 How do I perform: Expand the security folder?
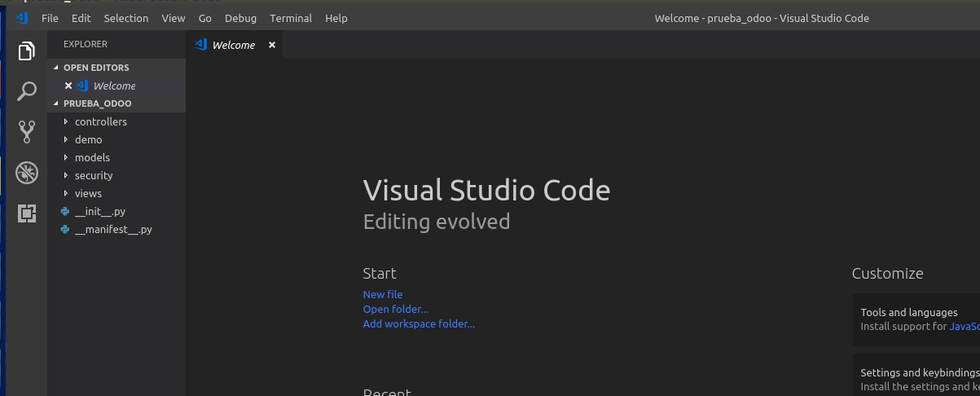[x=66, y=175]
